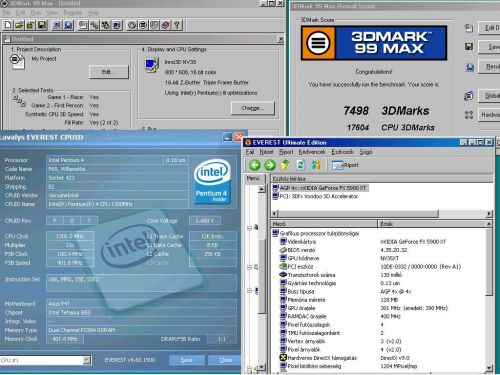Click the Mező column header
The width and height of the screenshot is (500, 375).
[x=324, y=224]
